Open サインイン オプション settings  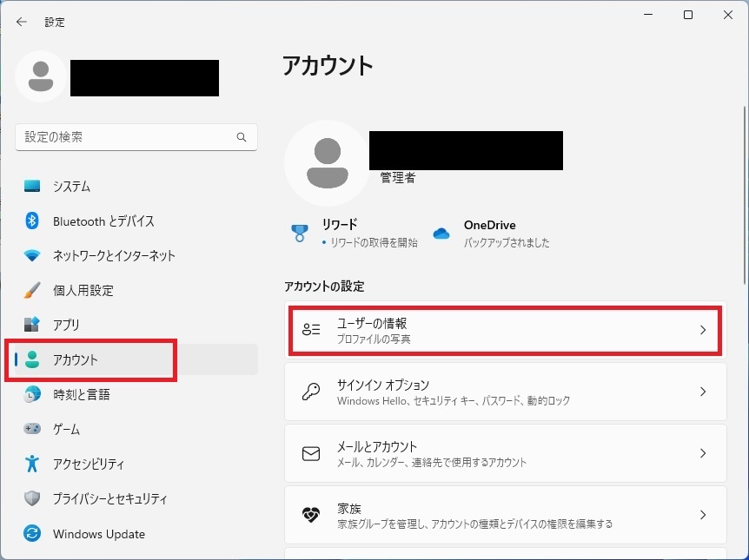[506, 392]
